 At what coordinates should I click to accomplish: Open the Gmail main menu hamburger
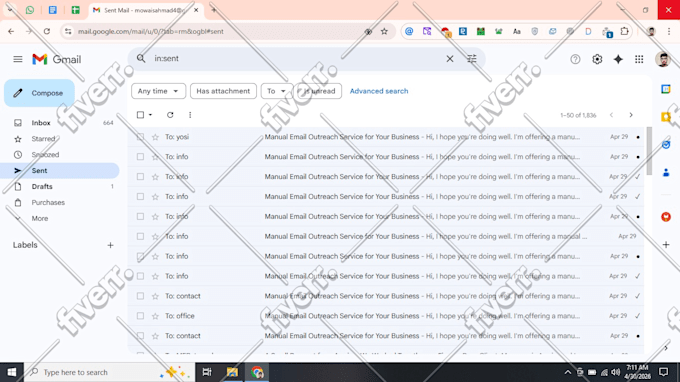(18, 59)
